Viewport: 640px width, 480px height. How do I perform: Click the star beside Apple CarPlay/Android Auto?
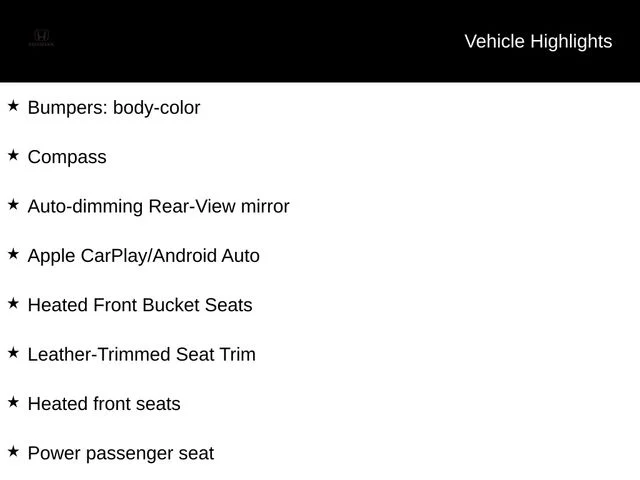[x=13, y=254]
